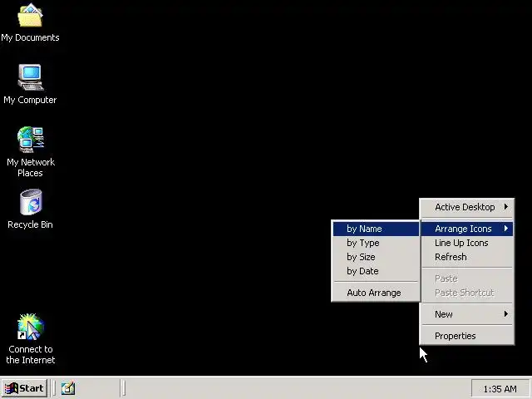Viewport: 532px width, 399px height.
Task: Click the arrow beside New
Action: point(506,314)
